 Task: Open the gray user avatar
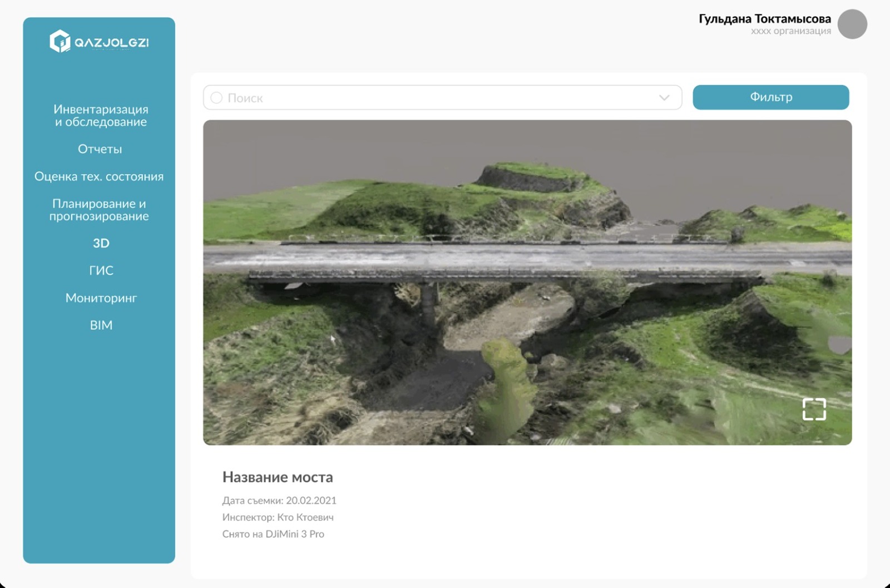click(x=852, y=24)
